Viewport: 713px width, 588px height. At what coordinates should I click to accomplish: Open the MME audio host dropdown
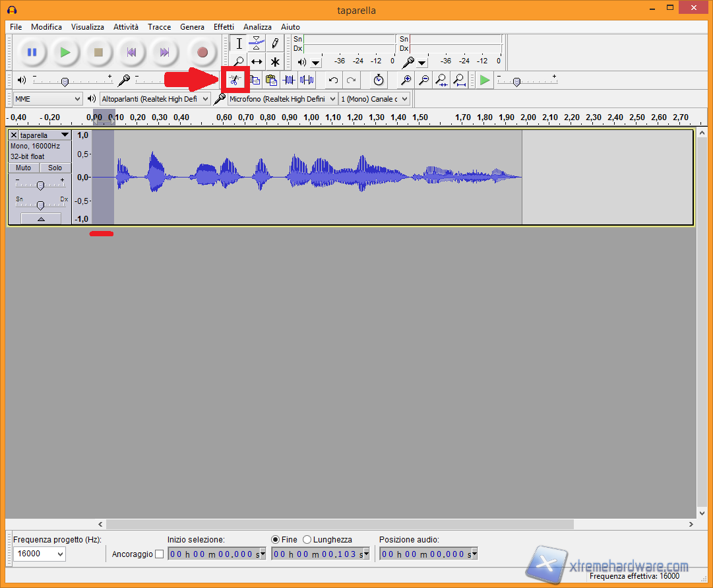47,98
